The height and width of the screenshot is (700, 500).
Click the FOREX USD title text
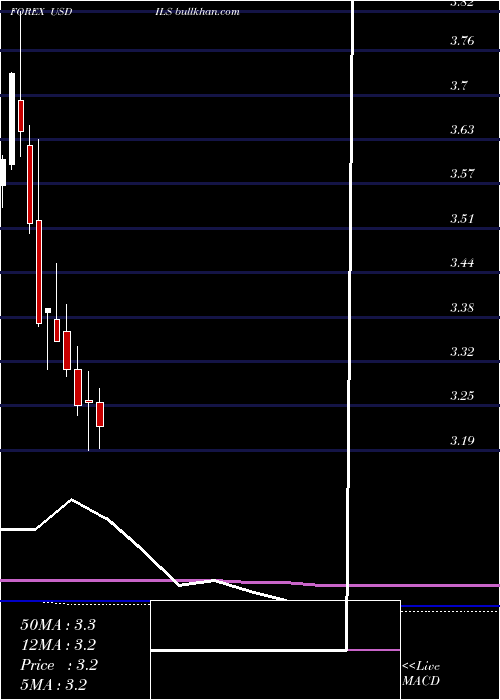click(41, 12)
